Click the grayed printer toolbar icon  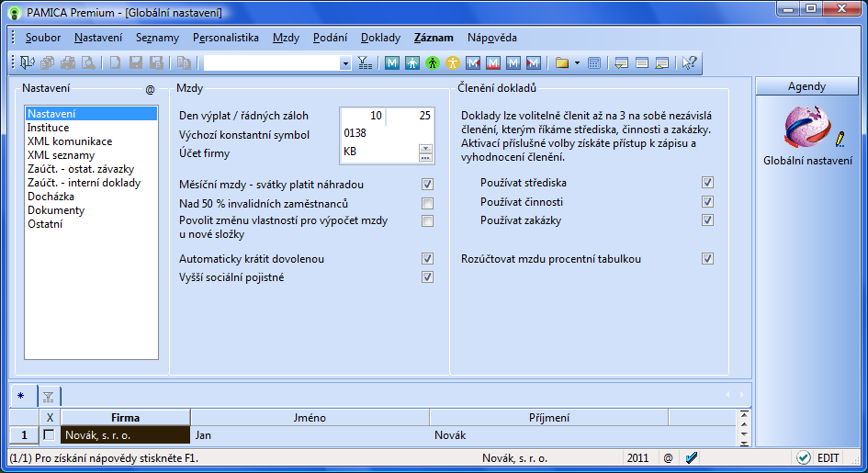[x=68, y=63]
